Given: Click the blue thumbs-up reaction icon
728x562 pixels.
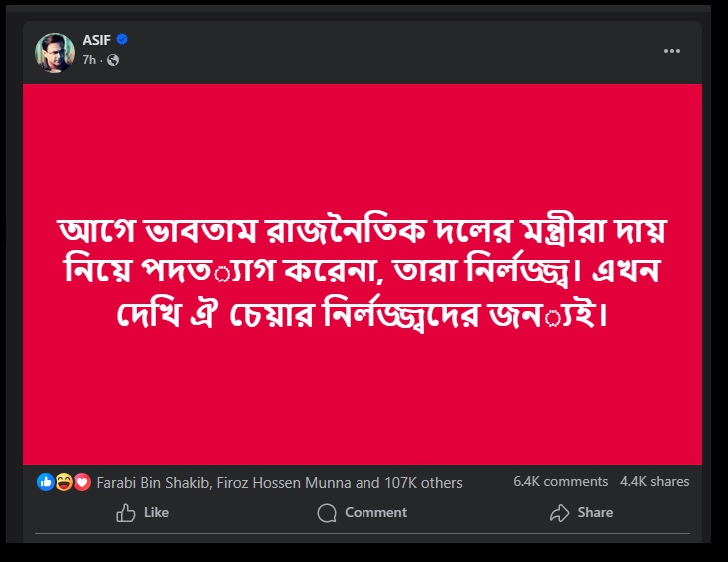Looking at the screenshot, I should tap(46, 482).
